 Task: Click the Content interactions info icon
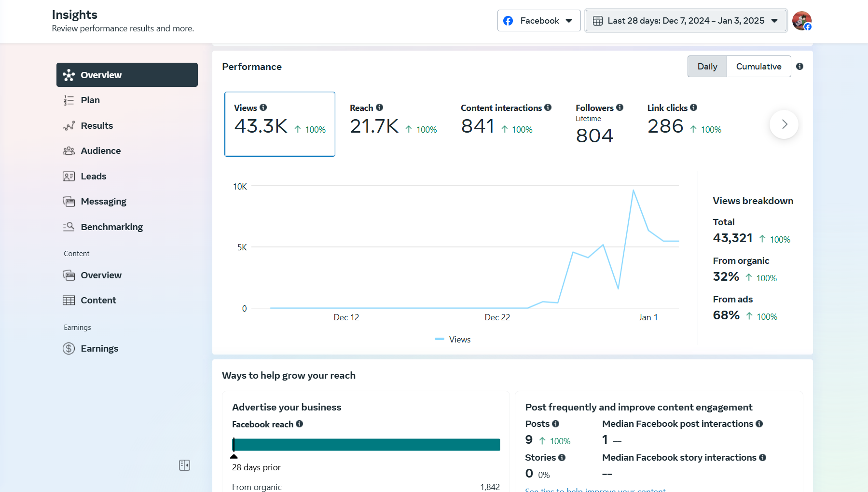point(548,108)
